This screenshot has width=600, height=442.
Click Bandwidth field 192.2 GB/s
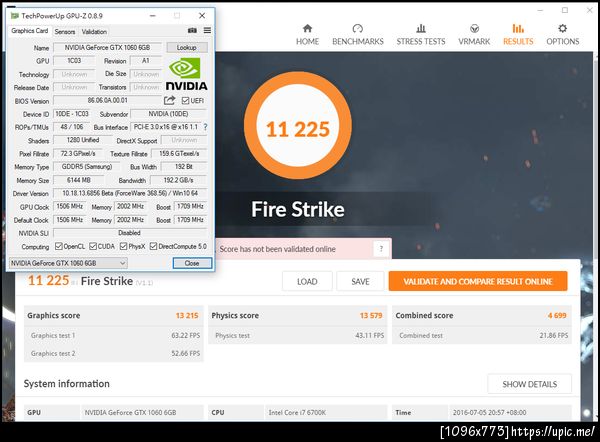(178, 180)
